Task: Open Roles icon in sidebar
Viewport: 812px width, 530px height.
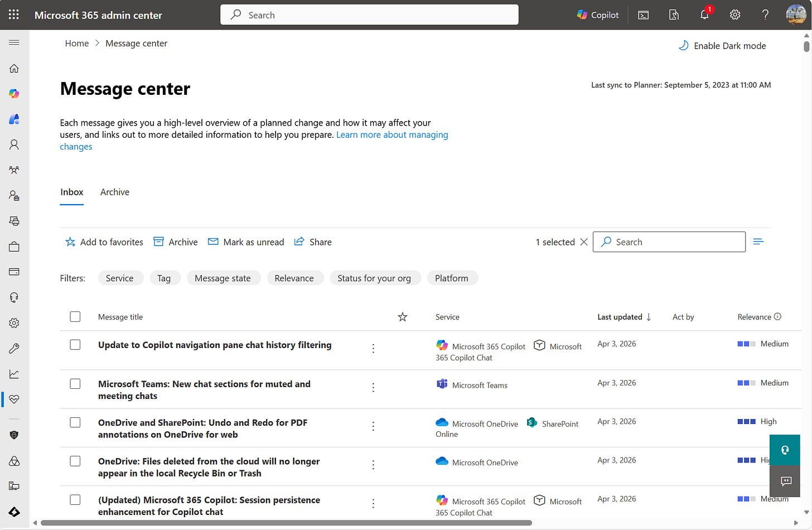Action: tap(14, 196)
